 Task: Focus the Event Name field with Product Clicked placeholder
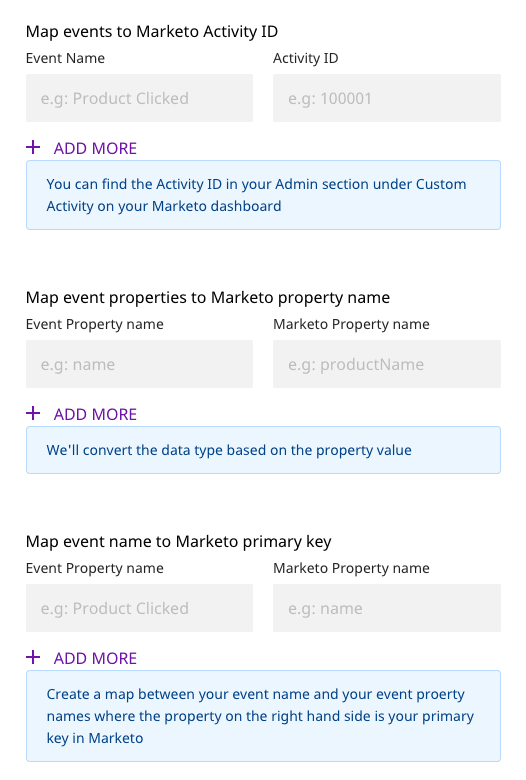tap(139, 98)
